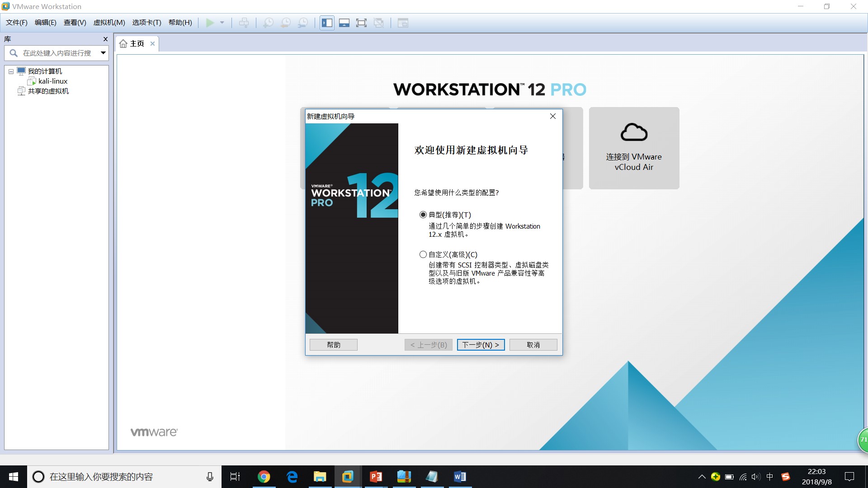This screenshot has height=488, width=868.
Task: Click the 取消 button in wizard
Action: tap(533, 345)
